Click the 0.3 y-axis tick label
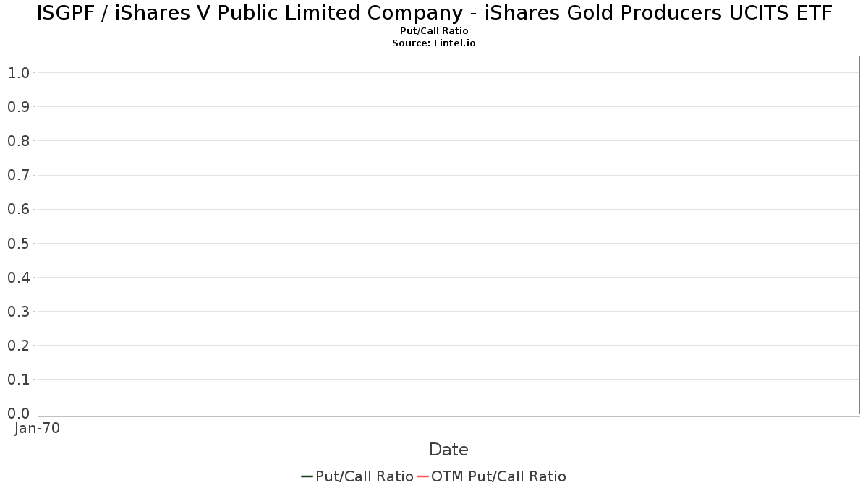Image resolution: width=868 pixels, height=488 pixels. coord(18,312)
